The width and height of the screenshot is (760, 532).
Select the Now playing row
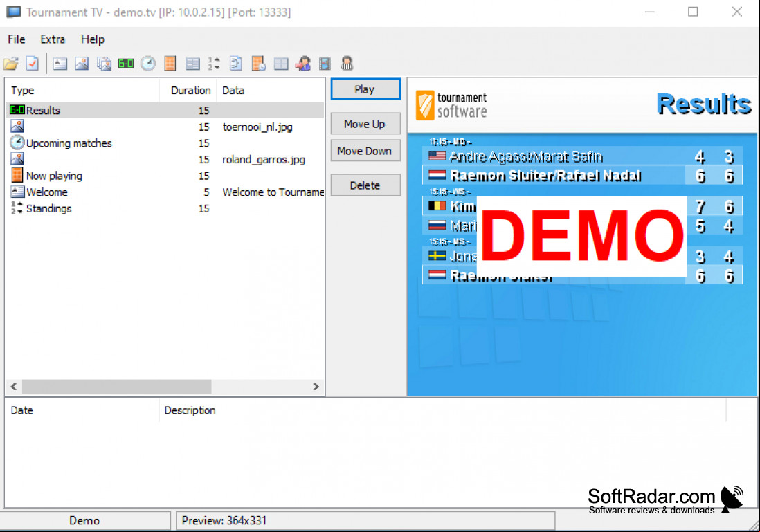[165, 176]
